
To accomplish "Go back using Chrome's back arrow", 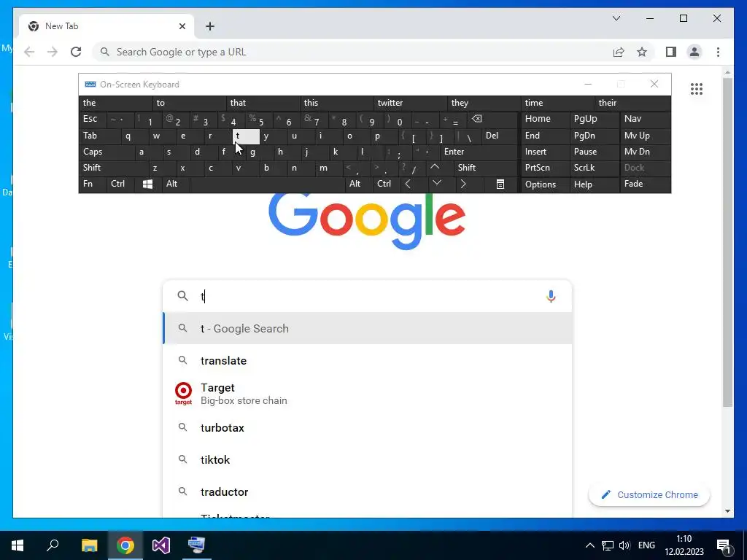I will tap(29, 52).
